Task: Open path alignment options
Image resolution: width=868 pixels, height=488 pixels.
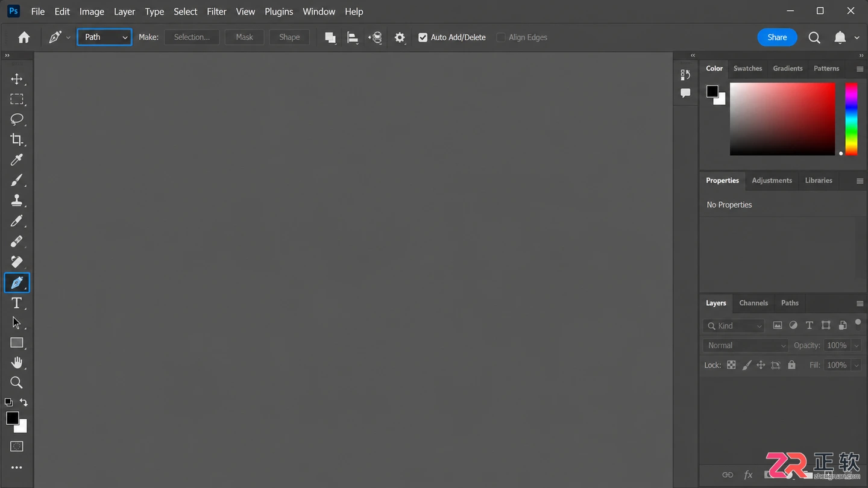Action: click(353, 37)
